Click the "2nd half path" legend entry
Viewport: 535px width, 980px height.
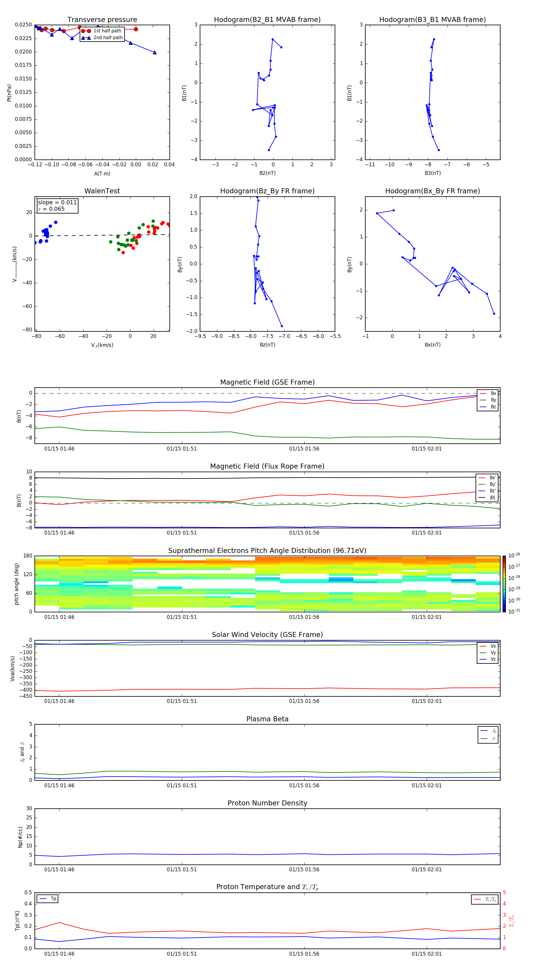point(102,38)
